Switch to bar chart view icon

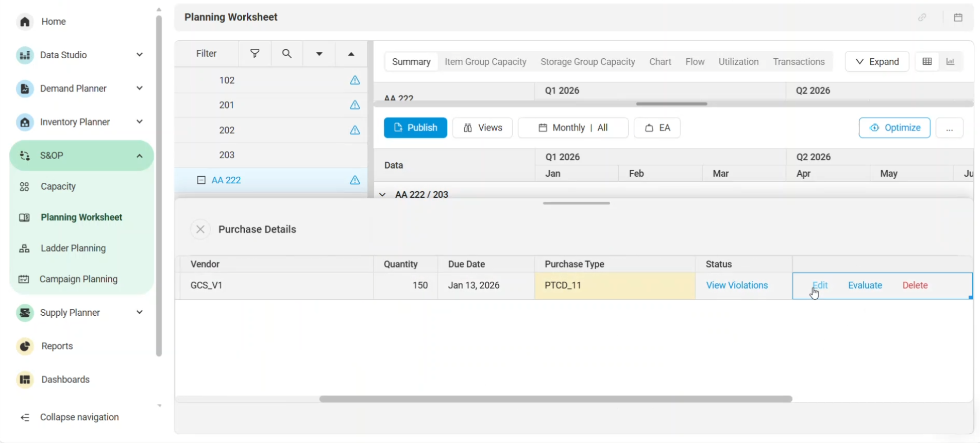coord(951,62)
